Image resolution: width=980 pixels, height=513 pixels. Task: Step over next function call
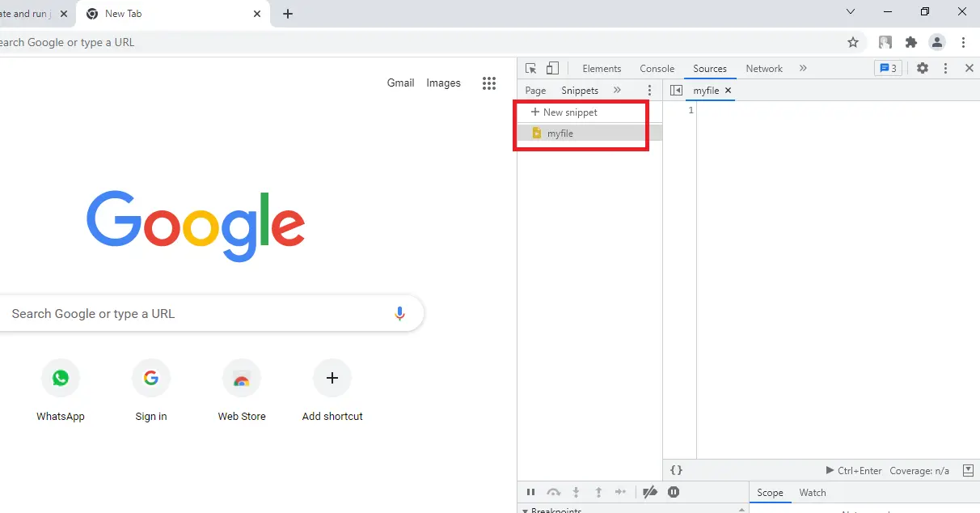click(554, 492)
